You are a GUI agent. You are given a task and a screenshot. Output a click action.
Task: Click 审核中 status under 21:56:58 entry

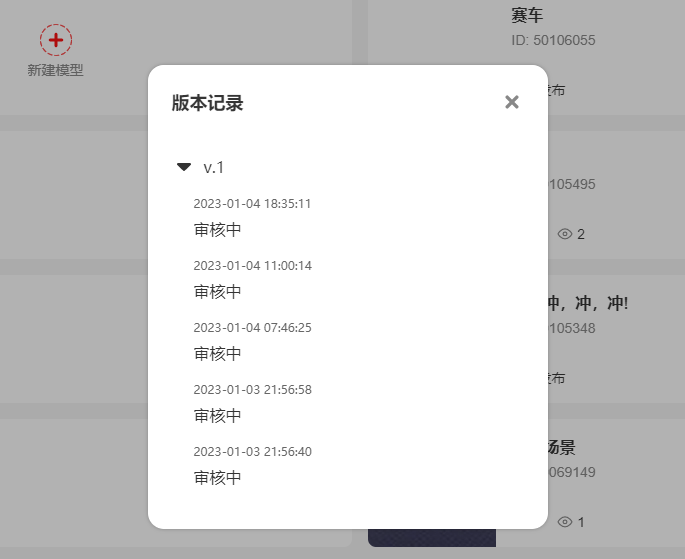(x=218, y=416)
